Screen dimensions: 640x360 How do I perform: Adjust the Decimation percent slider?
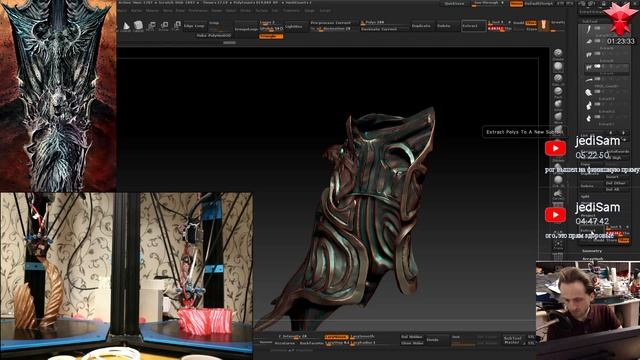(x=331, y=29)
